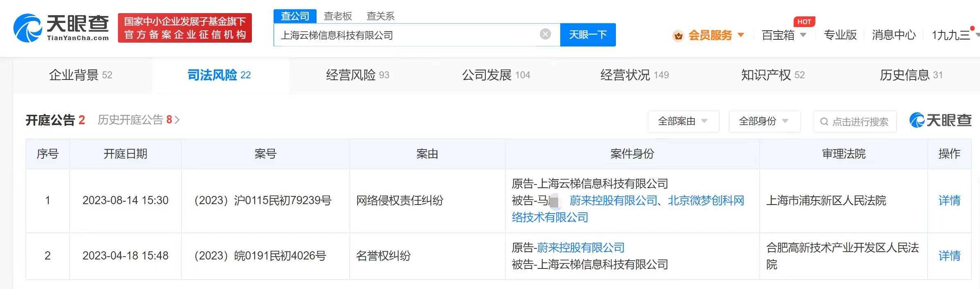Click the date 2023-04-18 15:48
The image size is (980, 289).
[125, 256]
